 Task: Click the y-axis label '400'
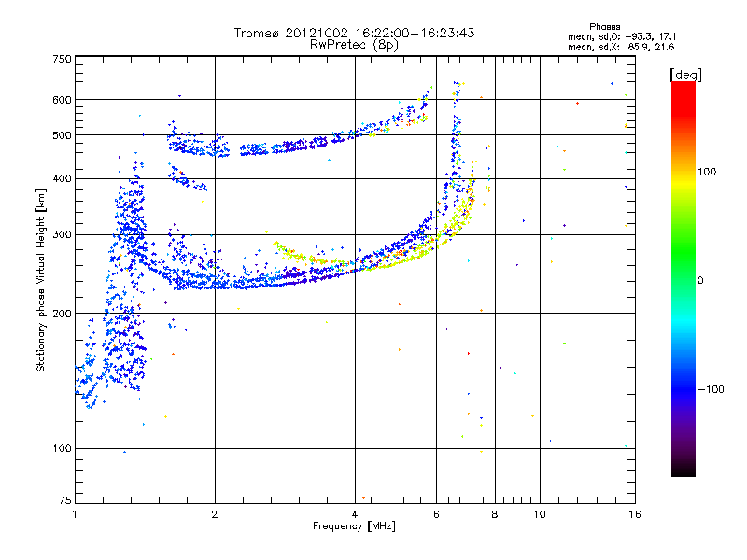pos(62,179)
